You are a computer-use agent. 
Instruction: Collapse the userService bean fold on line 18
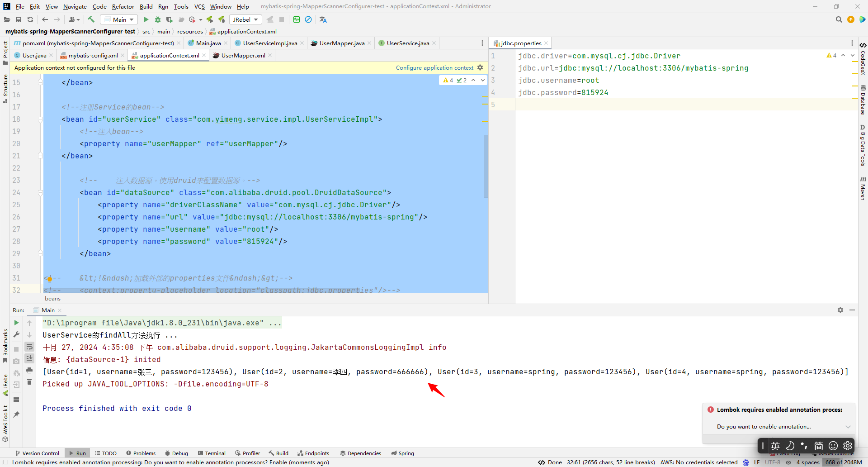40,119
